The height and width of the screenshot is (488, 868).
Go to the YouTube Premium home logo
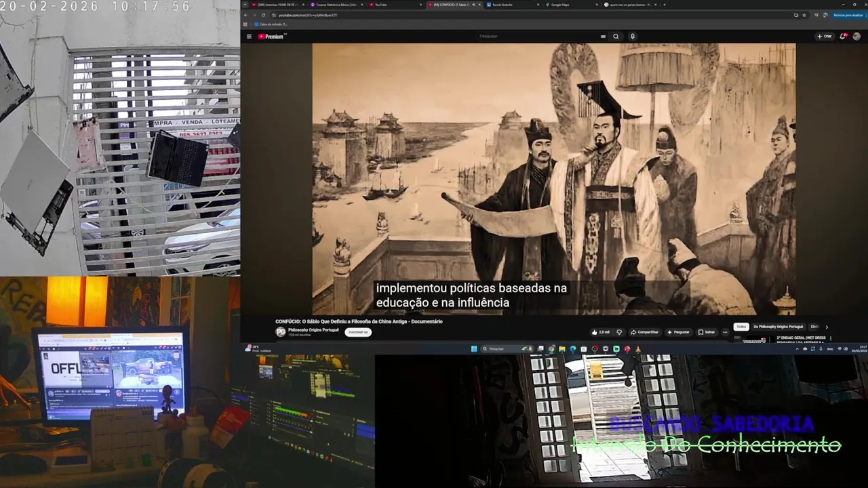(271, 37)
